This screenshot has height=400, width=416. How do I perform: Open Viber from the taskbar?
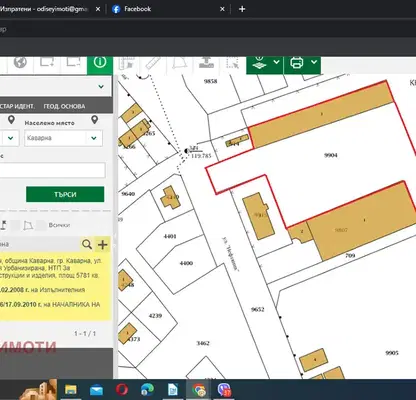(224, 389)
